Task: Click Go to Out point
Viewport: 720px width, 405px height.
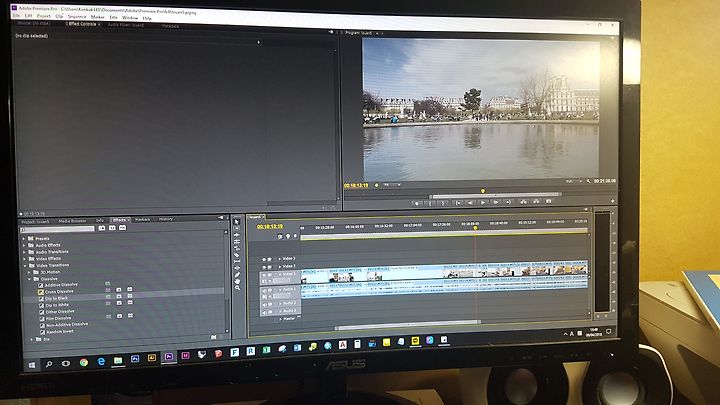Action: (x=508, y=202)
